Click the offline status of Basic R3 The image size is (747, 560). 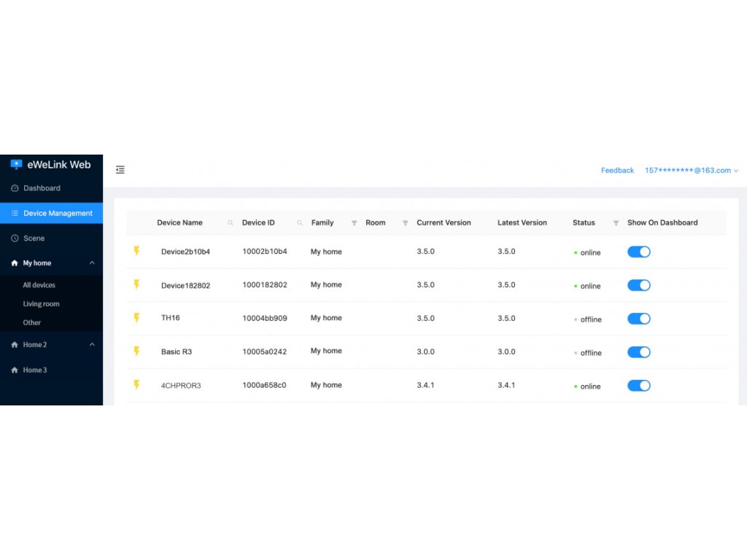[588, 353]
